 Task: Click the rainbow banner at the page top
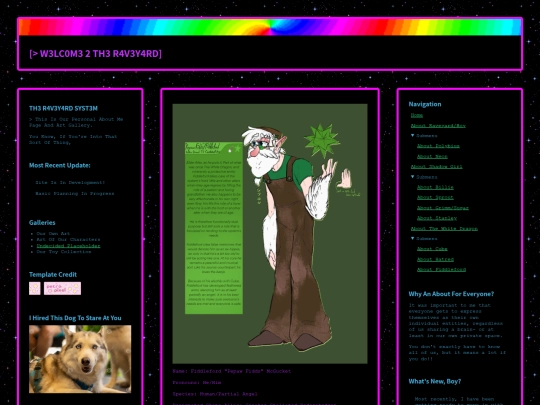click(270, 27)
